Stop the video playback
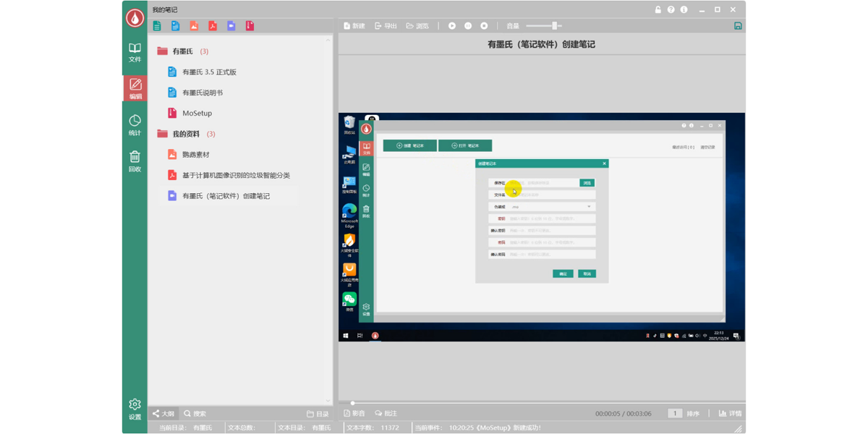The height and width of the screenshot is (434, 868). click(x=484, y=26)
